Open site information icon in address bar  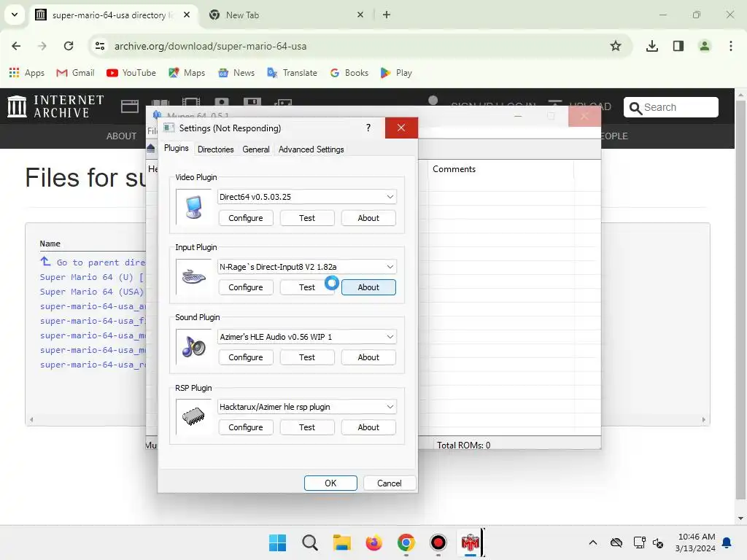point(100,46)
